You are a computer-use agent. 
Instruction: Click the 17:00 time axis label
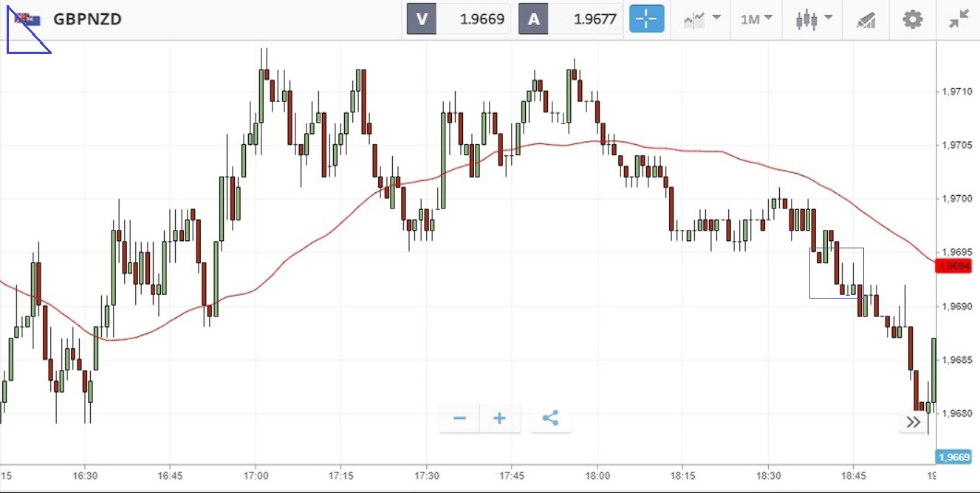(x=255, y=476)
